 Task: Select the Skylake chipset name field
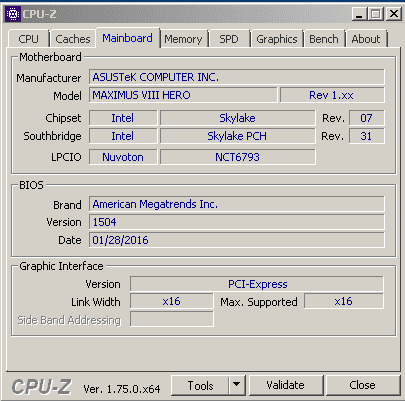(237, 118)
